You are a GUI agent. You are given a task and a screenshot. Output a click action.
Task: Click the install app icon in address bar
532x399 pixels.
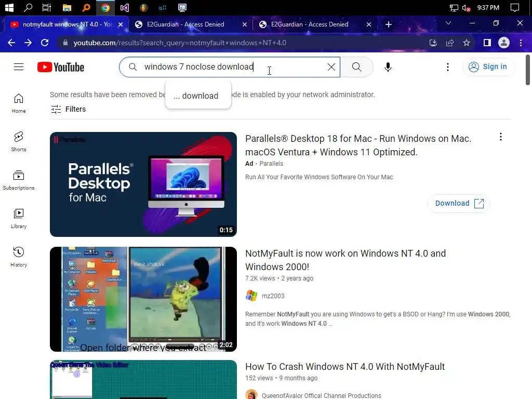coord(433,43)
